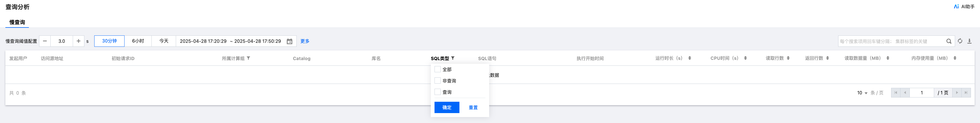Screen dimensions: 980x123
Task: Select the 6小时 time range
Action: [138, 41]
